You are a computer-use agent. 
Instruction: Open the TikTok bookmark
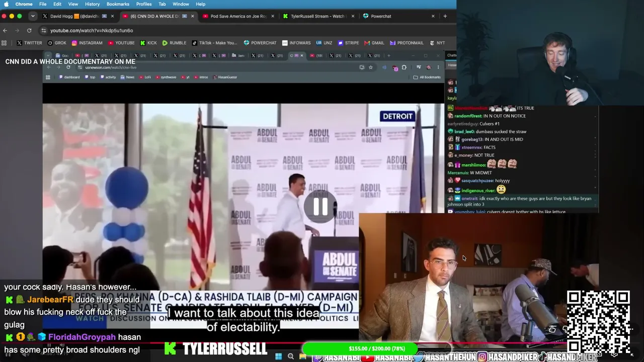click(214, 43)
